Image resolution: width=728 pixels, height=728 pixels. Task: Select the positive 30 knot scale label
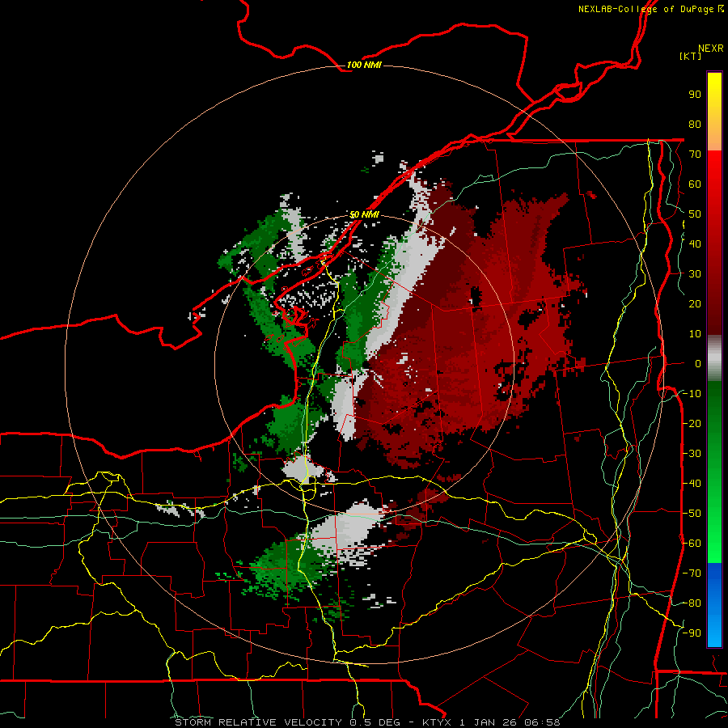pyautogui.click(x=695, y=274)
